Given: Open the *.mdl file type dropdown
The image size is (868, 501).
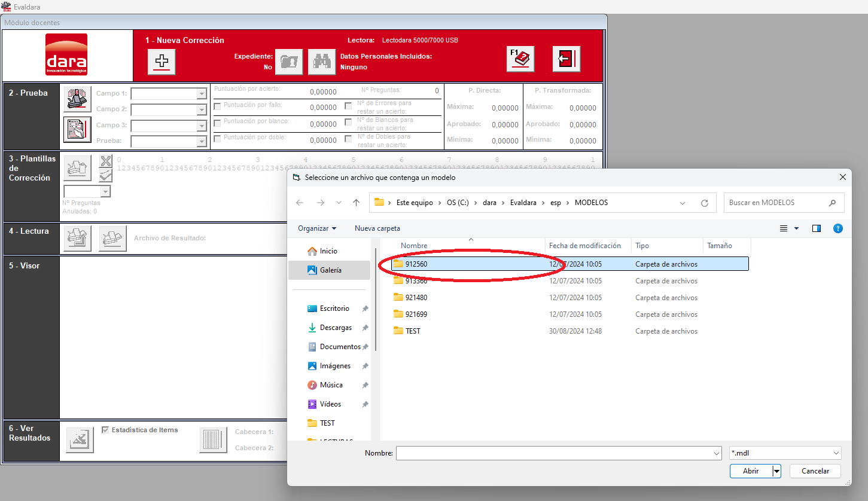Looking at the screenshot, I should (785, 453).
